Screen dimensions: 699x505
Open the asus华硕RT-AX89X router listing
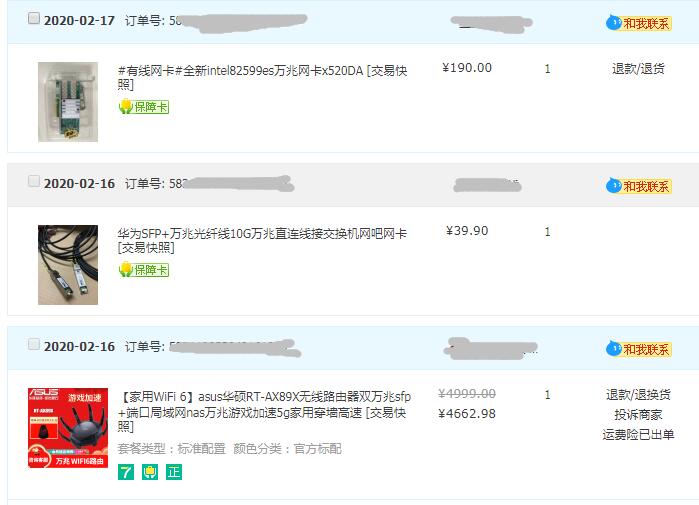coord(265,411)
